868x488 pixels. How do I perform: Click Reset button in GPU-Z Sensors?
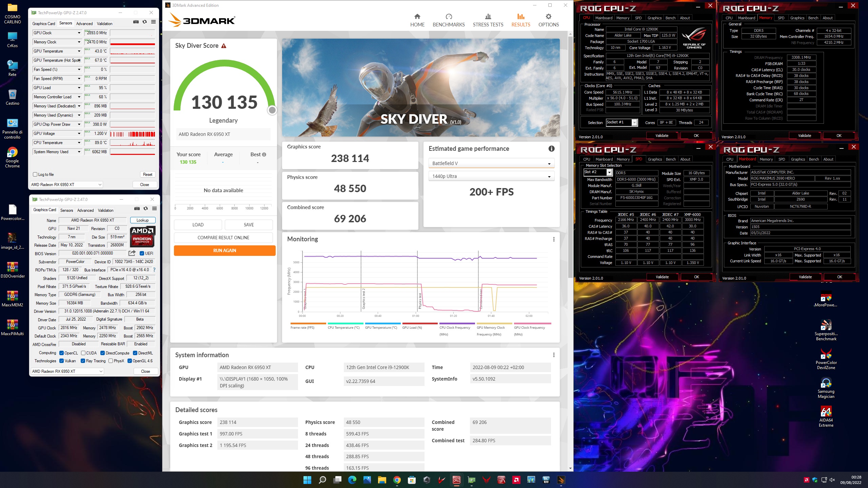pyautogui.click(x=147, y=175)
